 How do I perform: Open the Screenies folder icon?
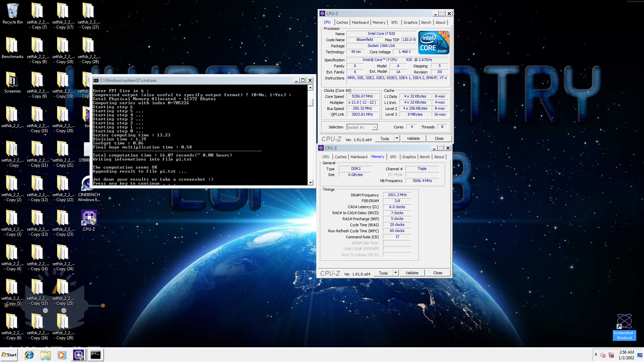pos(12,82)
